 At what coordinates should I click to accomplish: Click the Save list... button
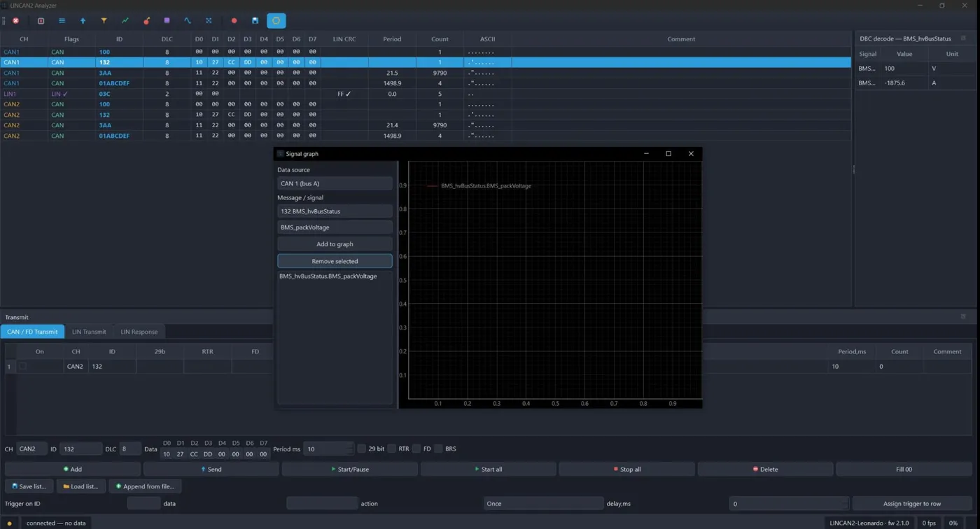point(29,486)
